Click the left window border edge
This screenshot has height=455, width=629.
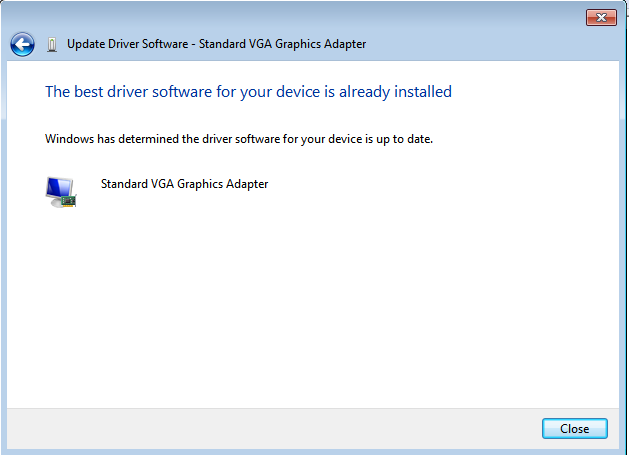click(3, 250)
